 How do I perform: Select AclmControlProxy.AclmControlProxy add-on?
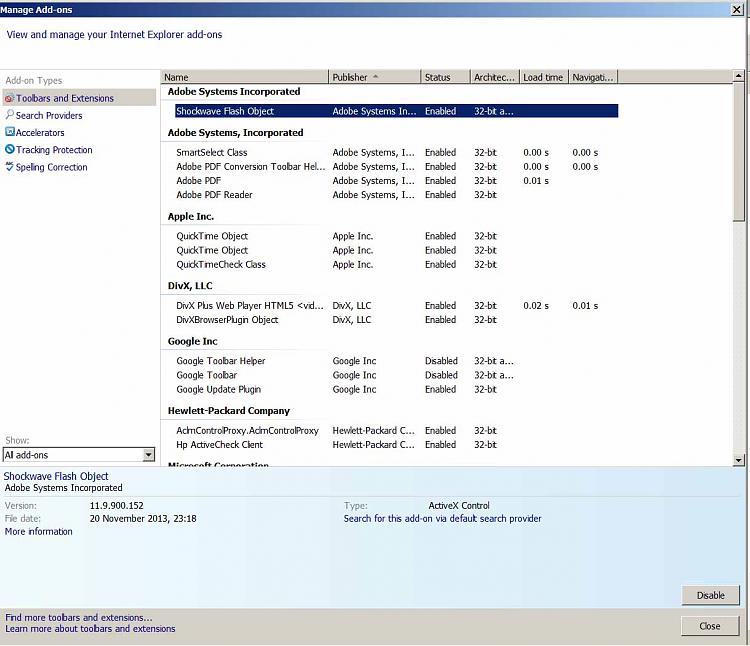click(397, 430)
